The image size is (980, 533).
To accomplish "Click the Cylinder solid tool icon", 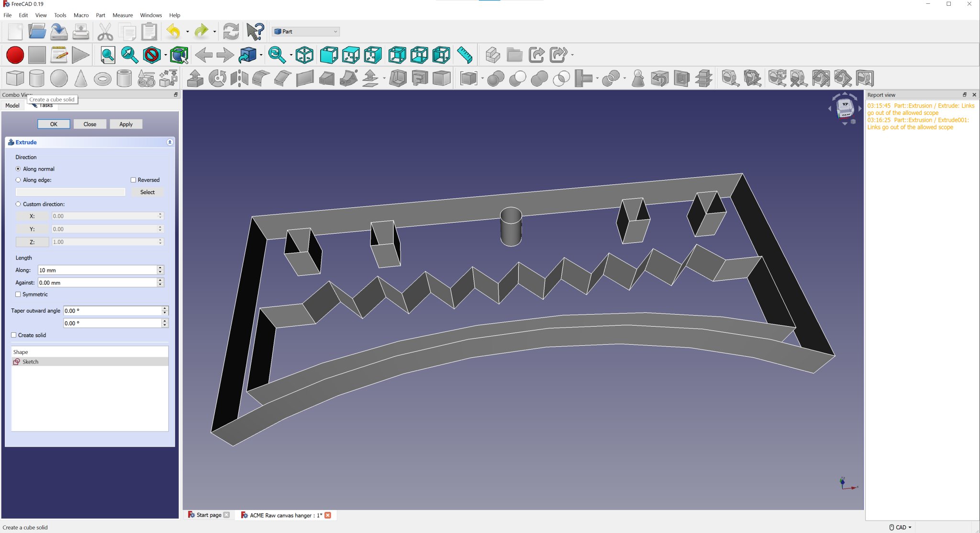I will pyautogui.click(x=37, y=79).
